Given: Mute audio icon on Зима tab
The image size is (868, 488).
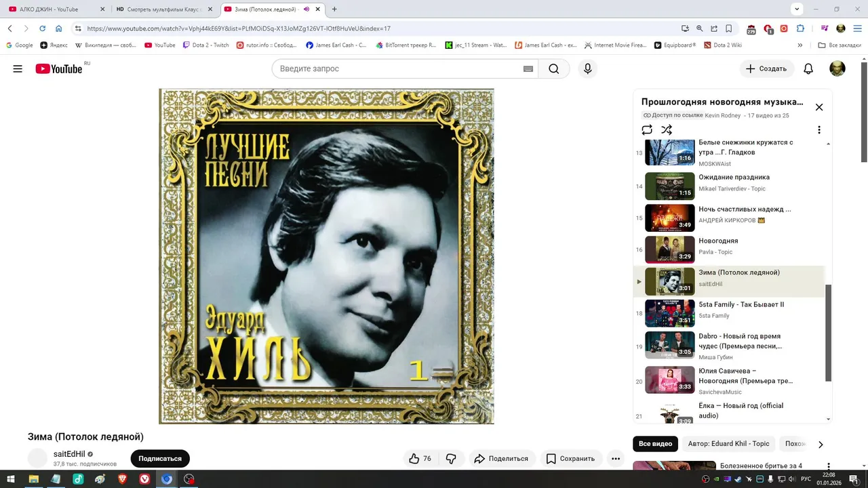Looking at the screenshot, I should (x=307, y=9).
